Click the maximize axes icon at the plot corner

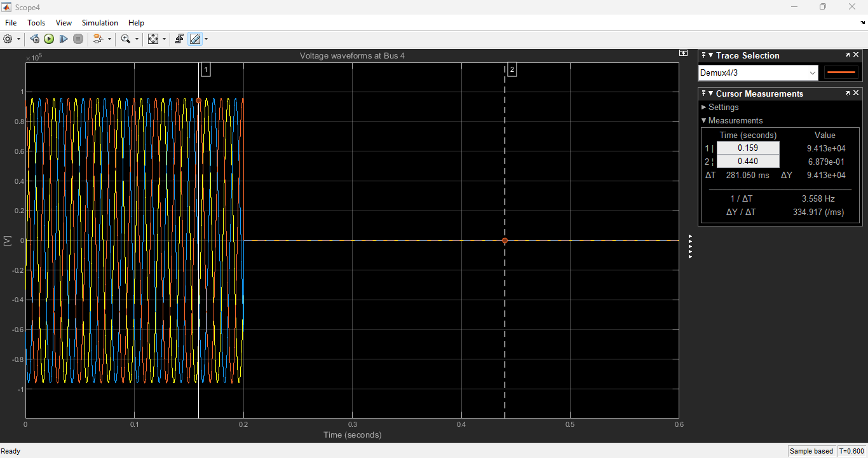683,53
